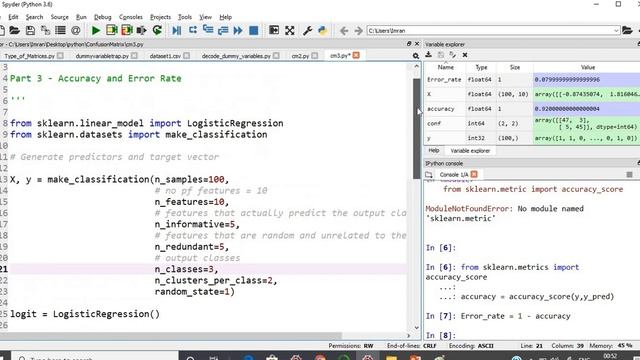Open the Tools menu
The width and height of the screenshot is (640, 360).
[x=185, y=17]
